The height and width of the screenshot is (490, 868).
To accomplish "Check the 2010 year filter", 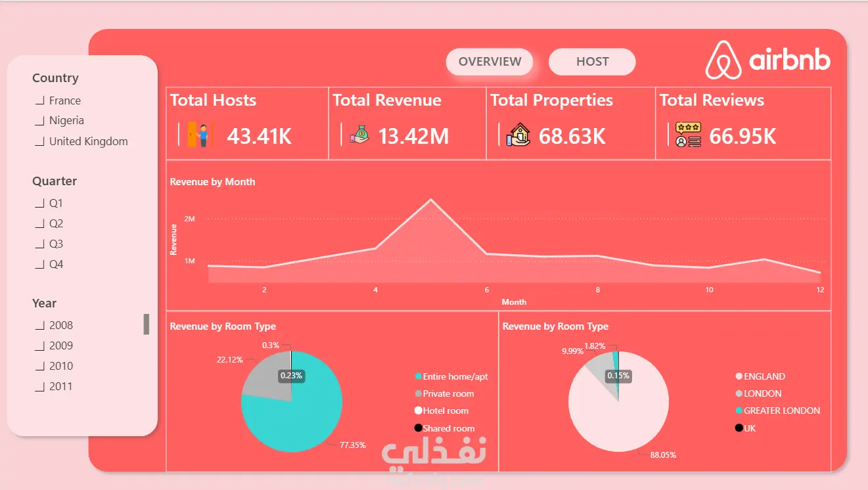I will coord(39,367).
